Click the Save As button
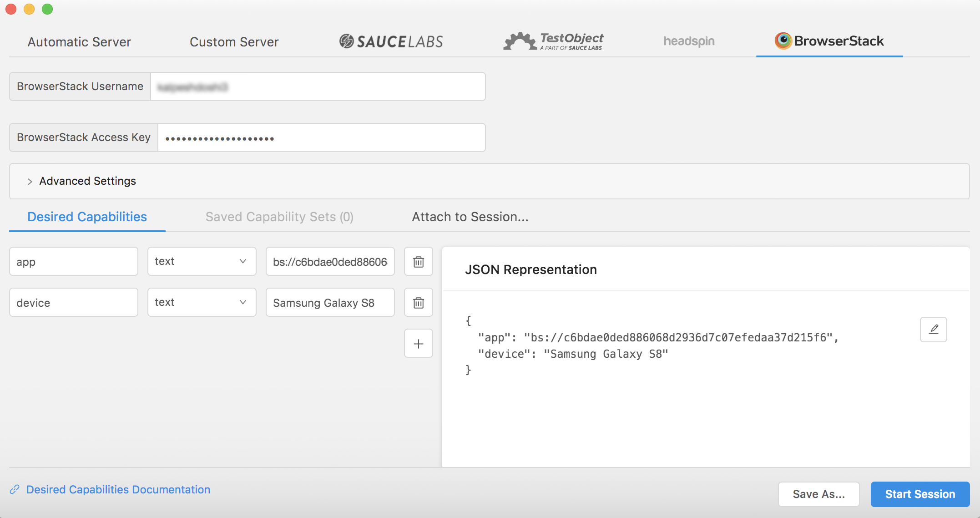Screen dimensions: 980x518 point(818,494)
